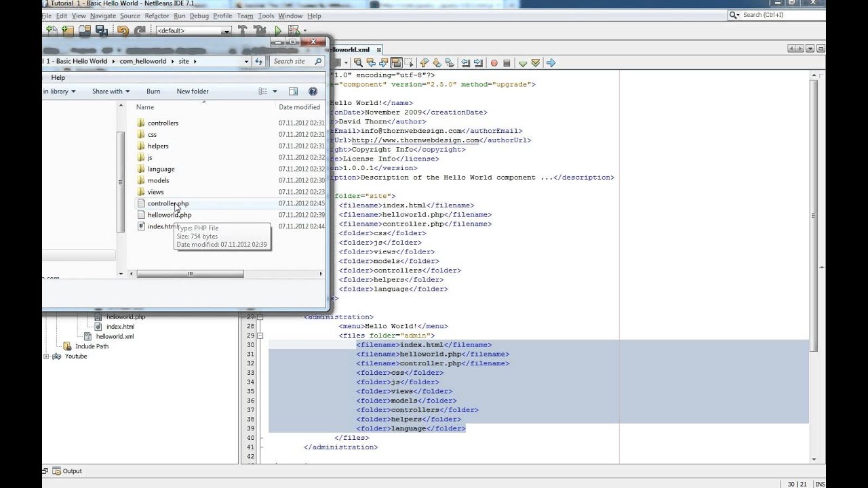This screenshot has height=488, width=868.
Task: Open the Explorer address history dropdown arrow
Action: pos(246,61)
